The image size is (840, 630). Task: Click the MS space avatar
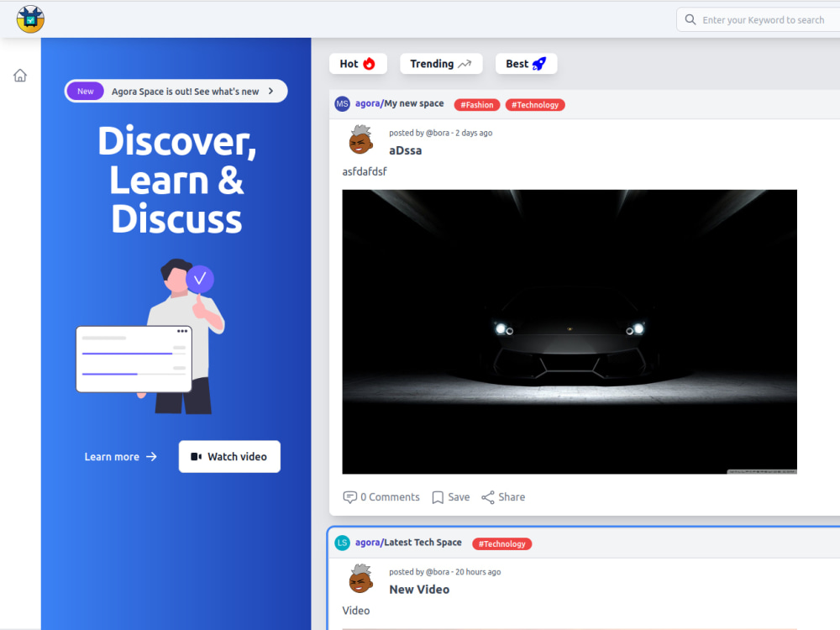pos(343,104)
